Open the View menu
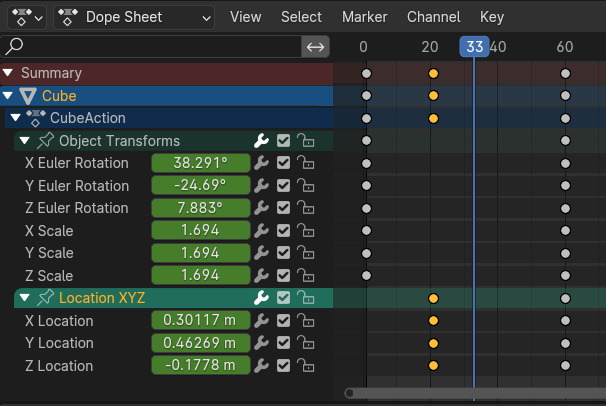Image resolution: width=606 pixels, height=406 pixels. click(x=245, y=17)
